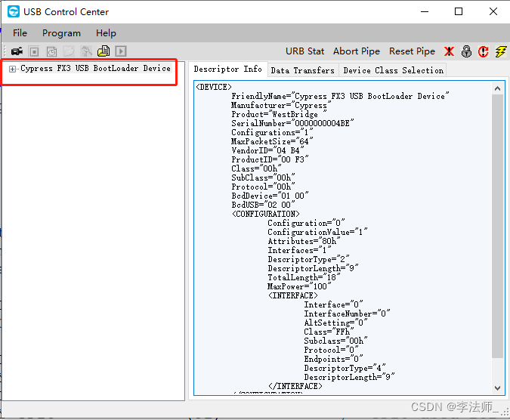Click the yellow lightning bolt icon

click(x=501, y=51)
